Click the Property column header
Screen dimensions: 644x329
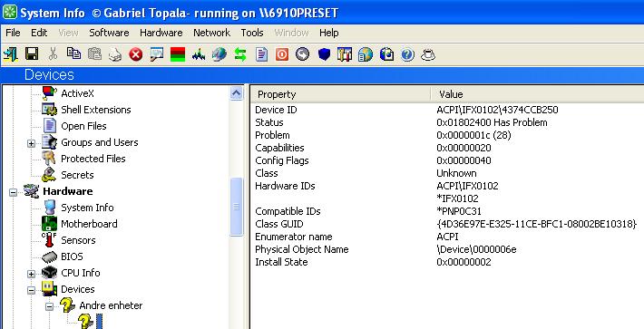tap(340, 94)
